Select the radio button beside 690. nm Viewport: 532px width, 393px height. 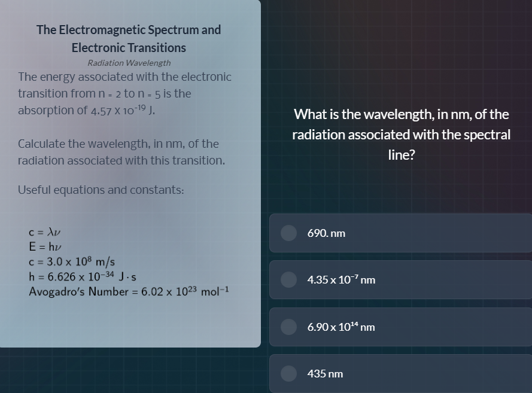pos(289,233)
